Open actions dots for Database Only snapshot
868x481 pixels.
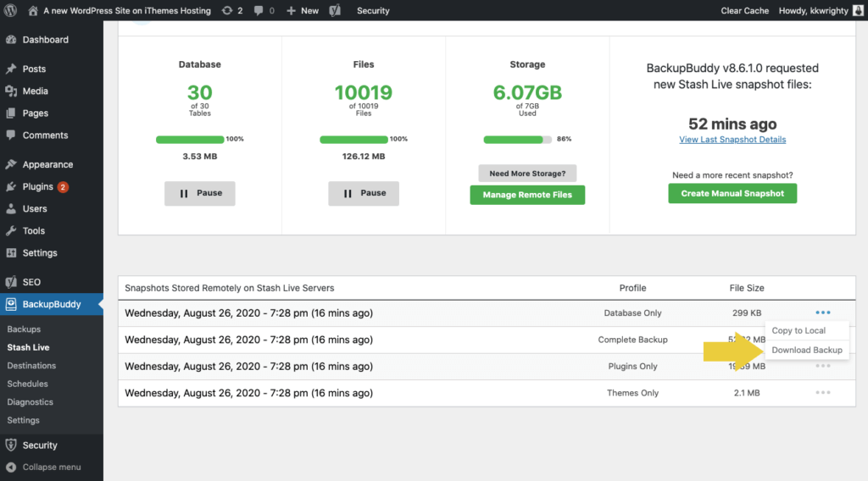tap(822, 313)
